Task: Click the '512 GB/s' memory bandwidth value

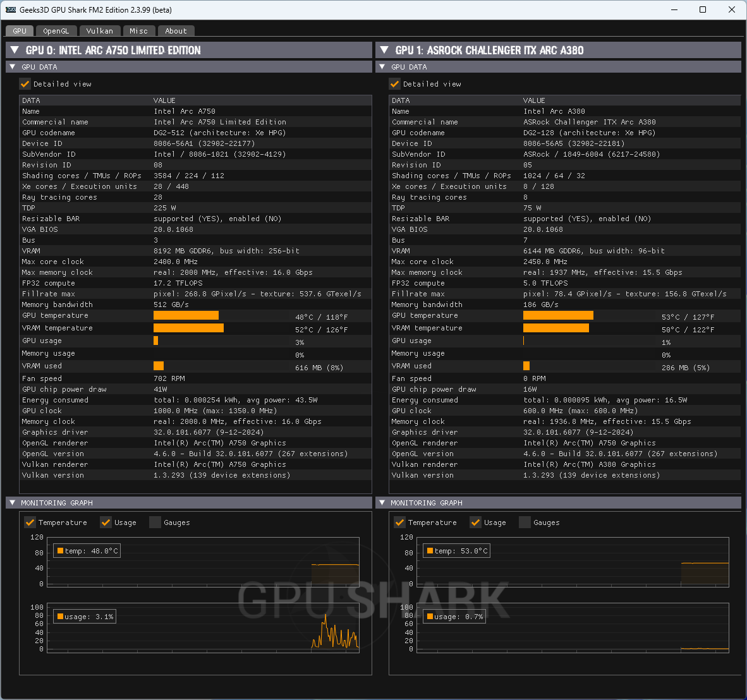Action: 171,305
